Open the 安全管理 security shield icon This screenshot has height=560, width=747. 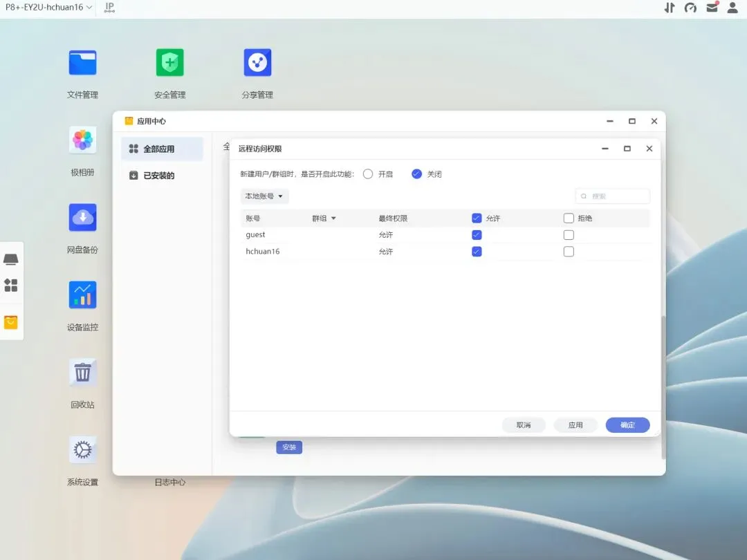[x=169, y=63]
